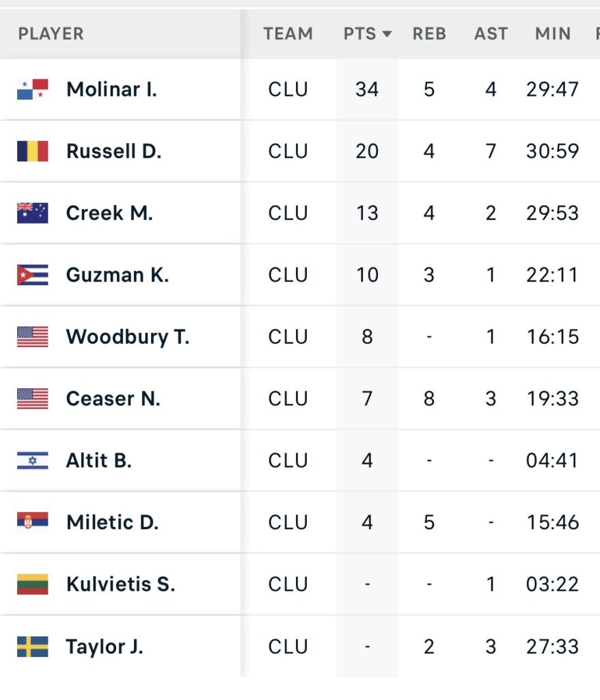Open Molinar I. player profile
This screenshot has height=700, width=600.
(111, 90)
